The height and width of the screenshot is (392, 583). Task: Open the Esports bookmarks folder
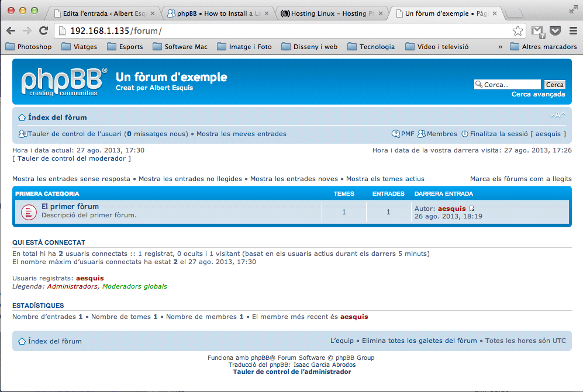pos(125,47)
